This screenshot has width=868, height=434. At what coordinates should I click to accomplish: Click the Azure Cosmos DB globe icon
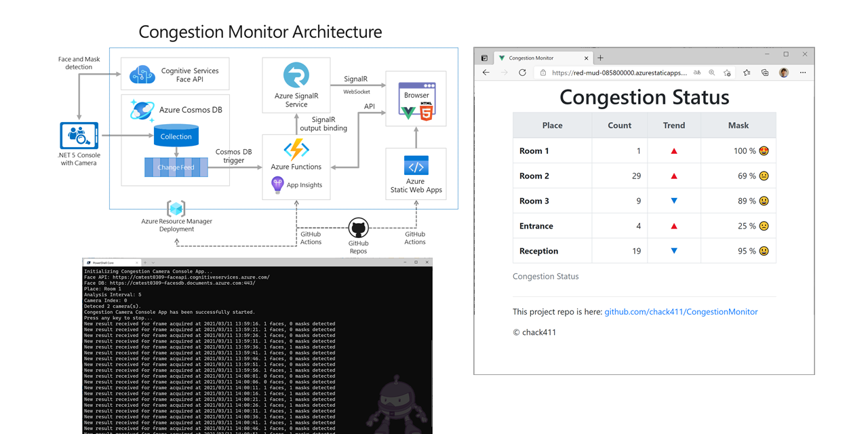coord(142,109)
